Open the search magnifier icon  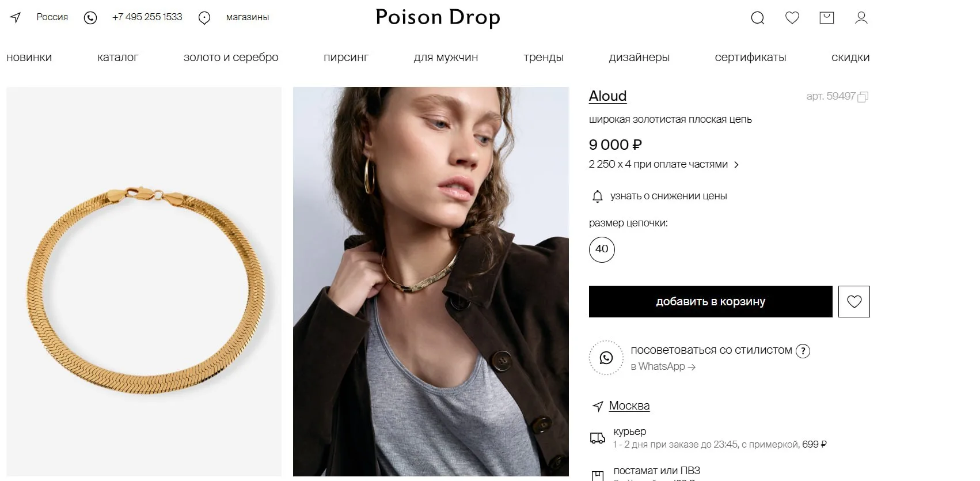point(758,18)
